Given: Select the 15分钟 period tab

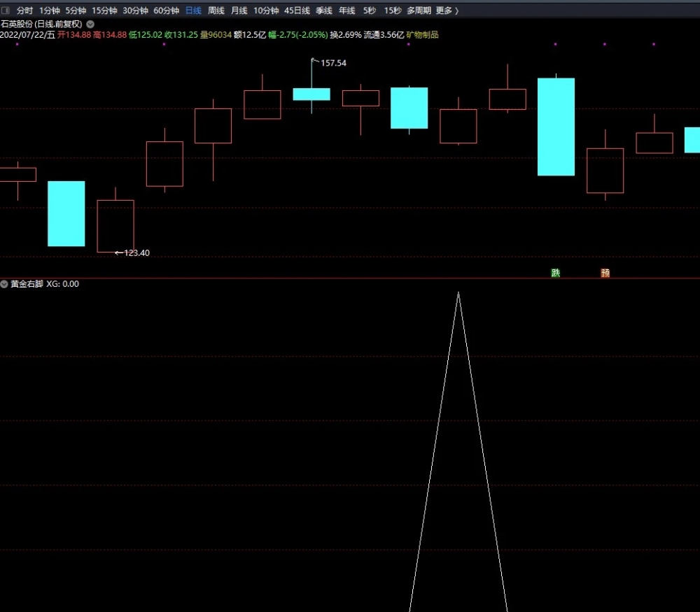Looking at the screenshot, I should pyautogui.click(x=104, y=10).
